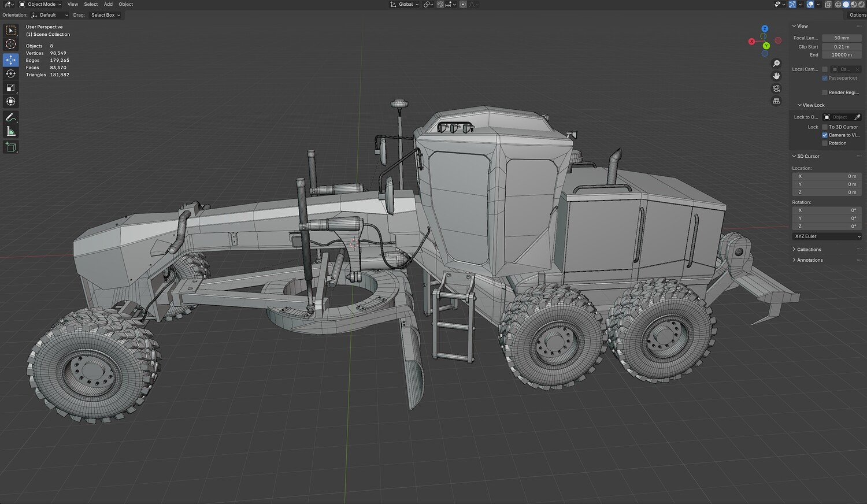867x504 pixels.
Task: Open the editor type menu icon
Action: [x=9, y=4]
